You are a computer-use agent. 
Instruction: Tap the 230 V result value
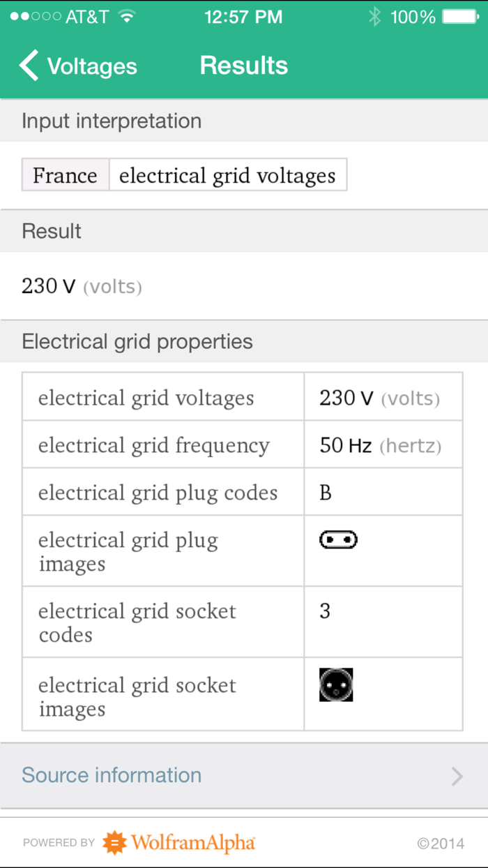tap(48, 286)
